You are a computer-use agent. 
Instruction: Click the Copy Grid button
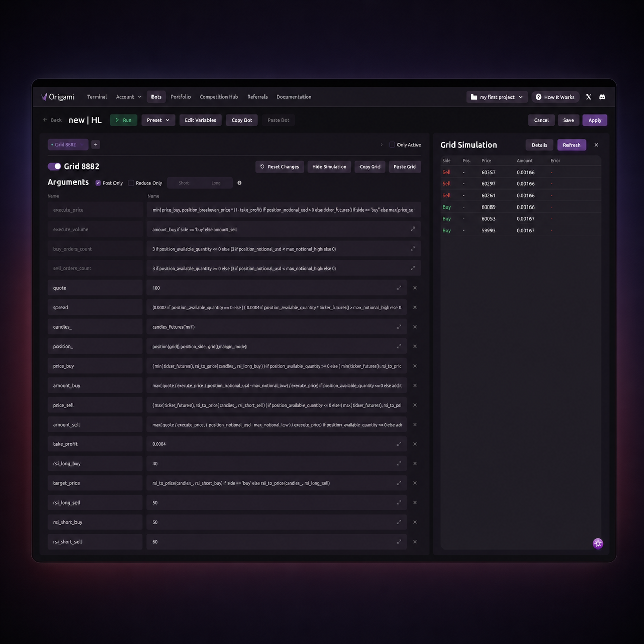coord(370,167)
